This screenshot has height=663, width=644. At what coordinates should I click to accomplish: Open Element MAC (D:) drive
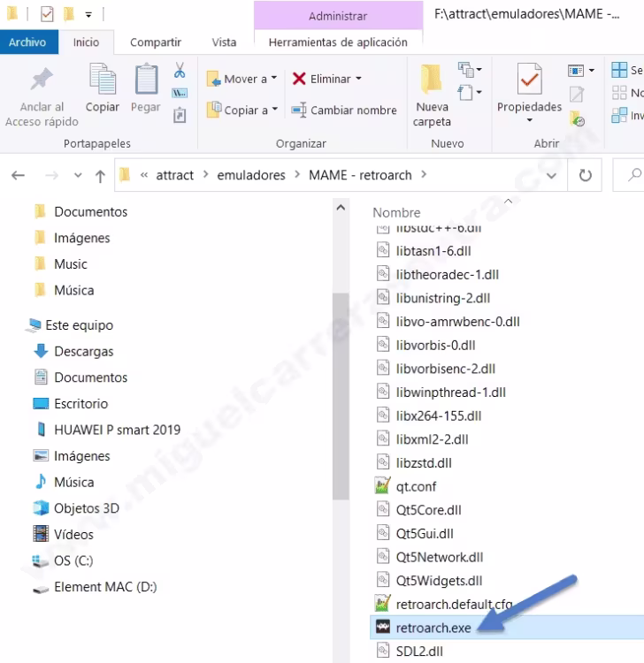point(95,587)
